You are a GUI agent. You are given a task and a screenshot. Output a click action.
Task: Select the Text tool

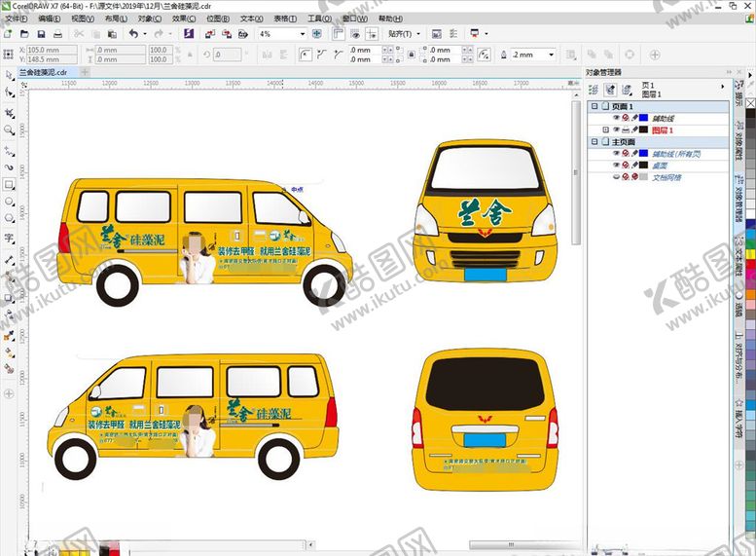(9, 239)
